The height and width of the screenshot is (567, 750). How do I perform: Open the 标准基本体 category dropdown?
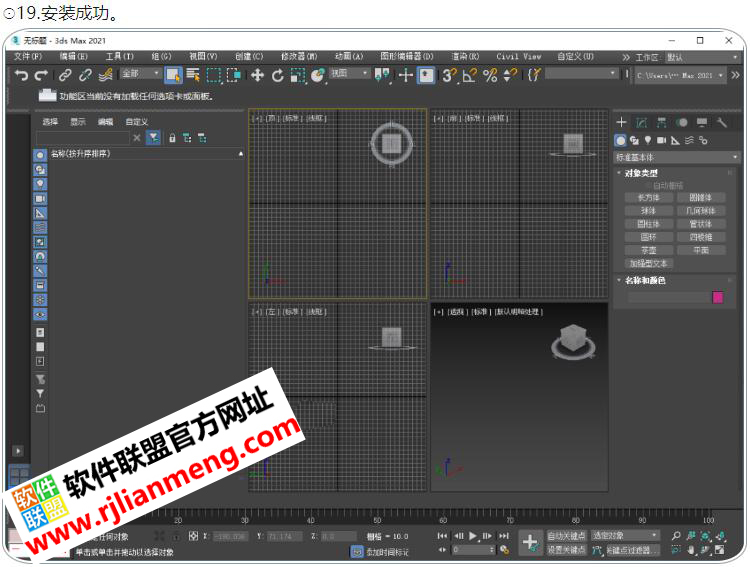pos(677,157)
